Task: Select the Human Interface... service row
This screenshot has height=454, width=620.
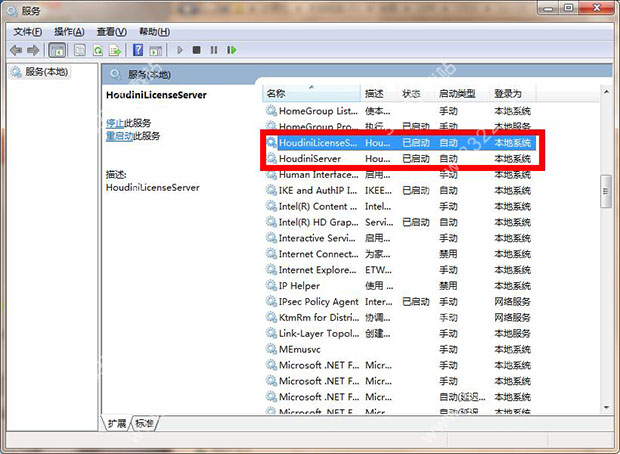Action: 400,174
